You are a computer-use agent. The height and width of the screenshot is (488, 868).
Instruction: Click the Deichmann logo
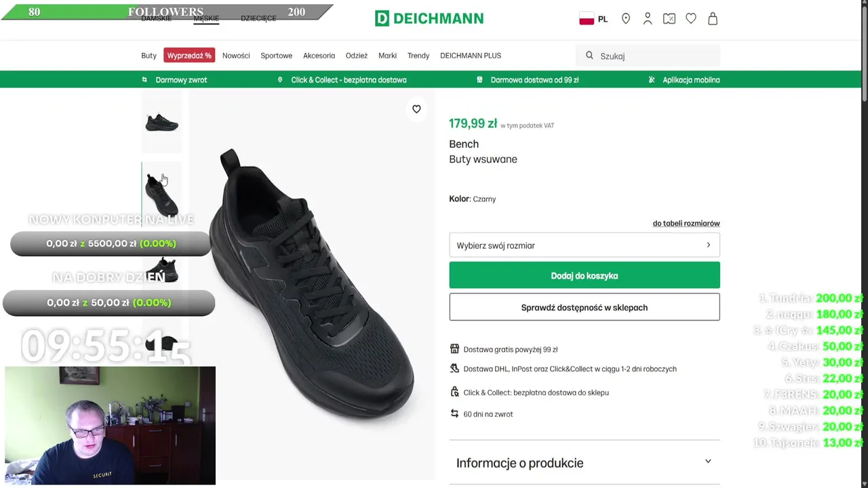(429, 18)
